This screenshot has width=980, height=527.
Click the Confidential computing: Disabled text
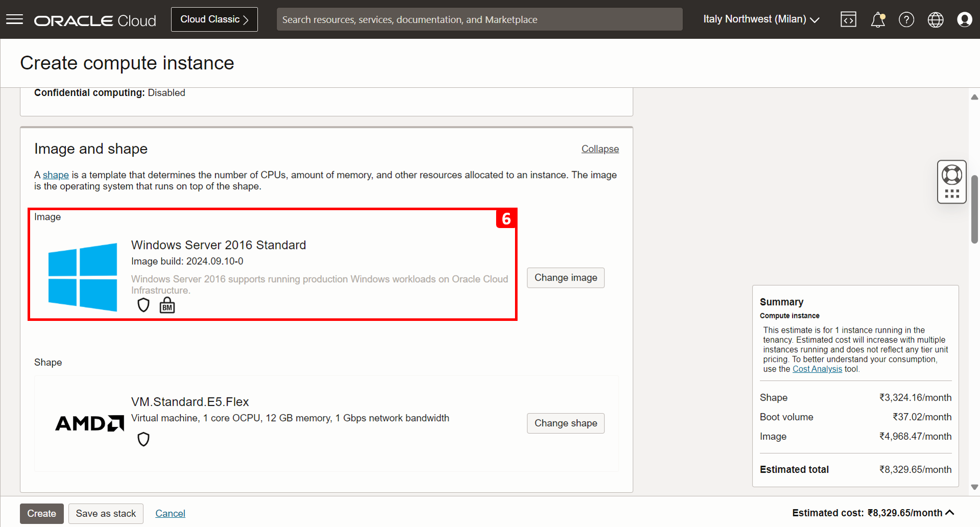[x=110, y=93]
